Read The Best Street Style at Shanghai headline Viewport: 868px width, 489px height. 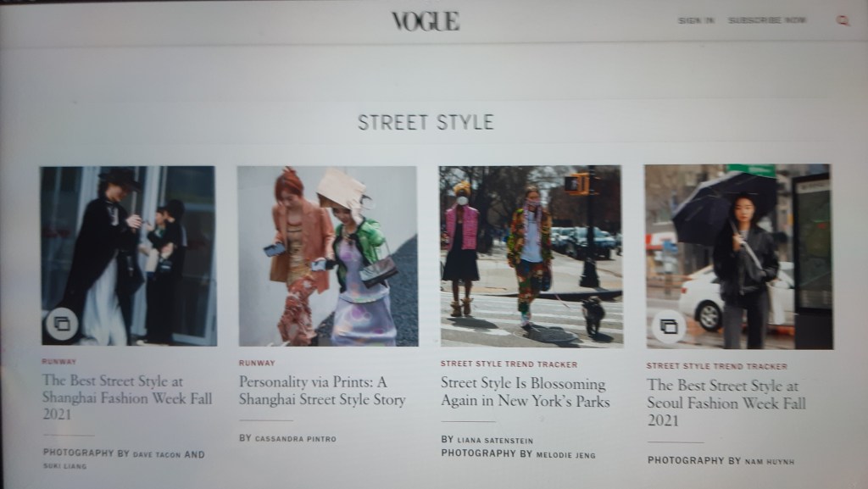tap(127, 397)
